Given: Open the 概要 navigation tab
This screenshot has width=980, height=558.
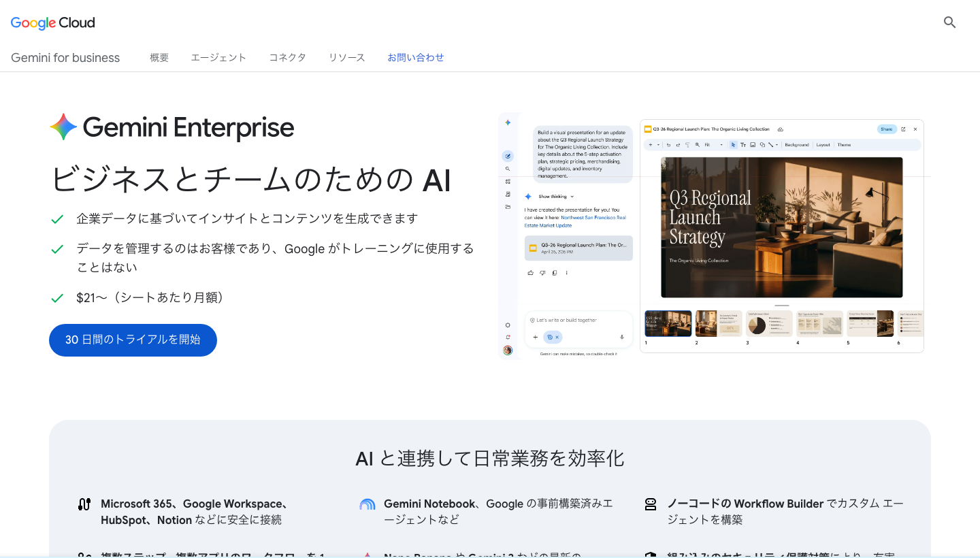Looking at the screenshot, I should point(159,58).
